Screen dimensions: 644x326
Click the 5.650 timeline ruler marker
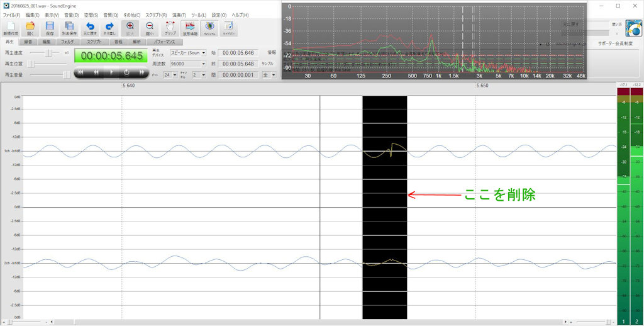pyautogui.click(x=482, y=86)
